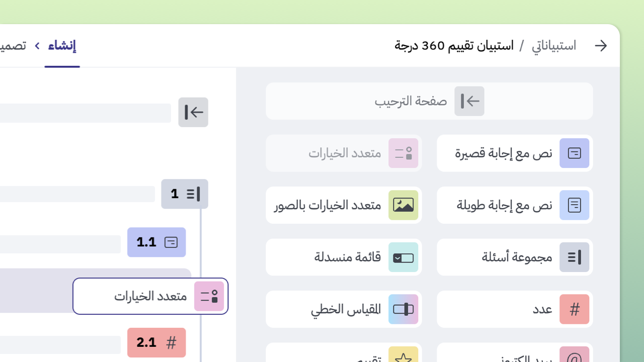Image resolution: width=644 pixels, height=362 pixels.
Task: Click the صفحة الترحيب welcome page card
Action: [x=429, y=101]
